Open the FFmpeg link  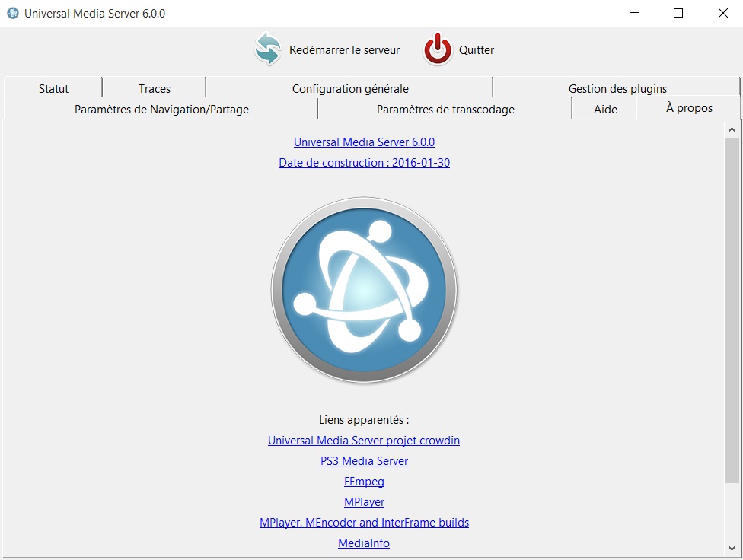(x=364, y=482)
